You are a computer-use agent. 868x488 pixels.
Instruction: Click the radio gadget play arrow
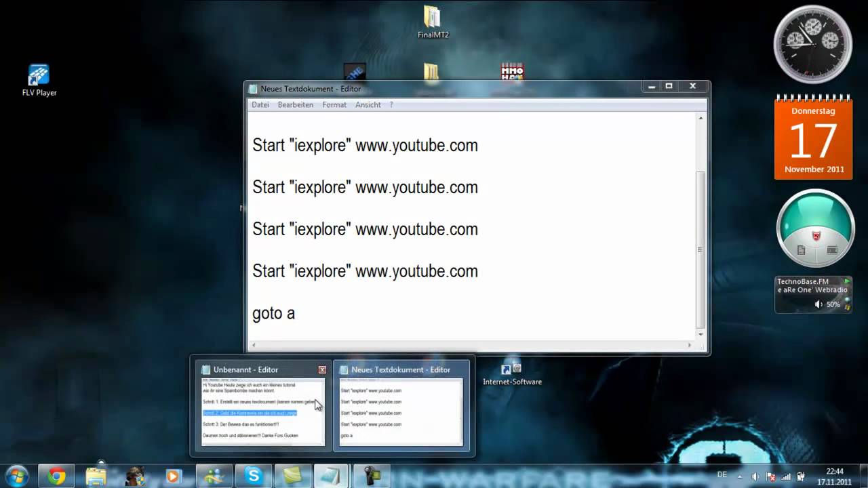(846, 281)
